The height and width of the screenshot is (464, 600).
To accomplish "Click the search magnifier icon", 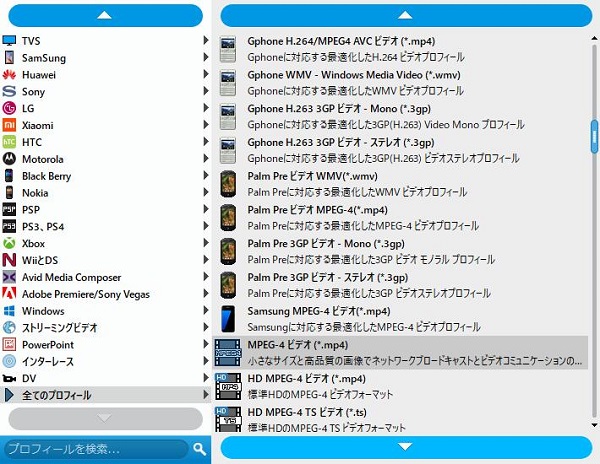I will click(199, 449).
